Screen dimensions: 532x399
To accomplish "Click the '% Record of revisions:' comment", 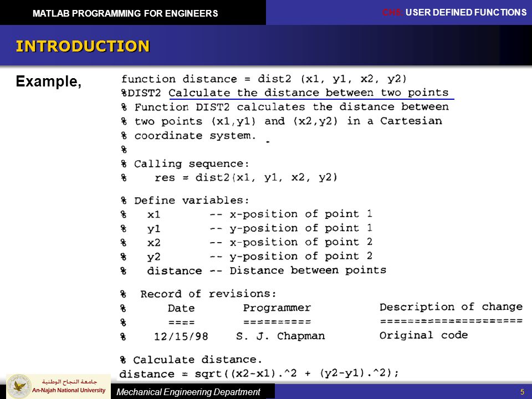I will 198,294.
